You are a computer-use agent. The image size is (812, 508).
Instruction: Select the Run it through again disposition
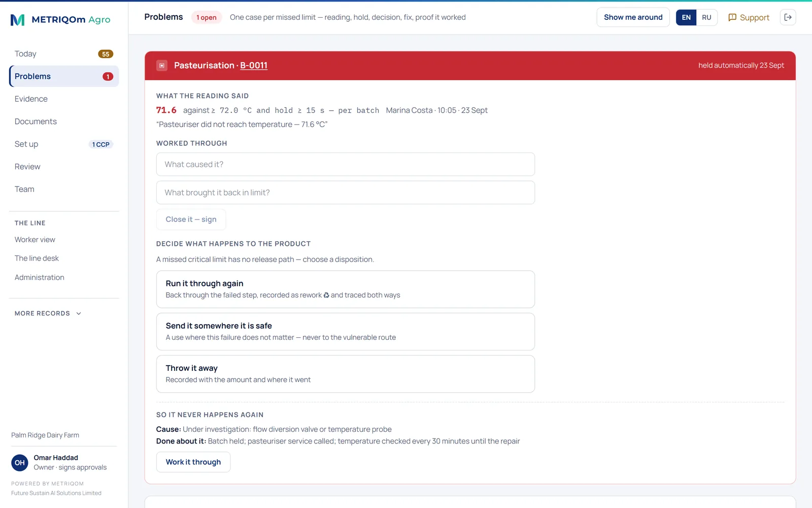pos(346,289)
